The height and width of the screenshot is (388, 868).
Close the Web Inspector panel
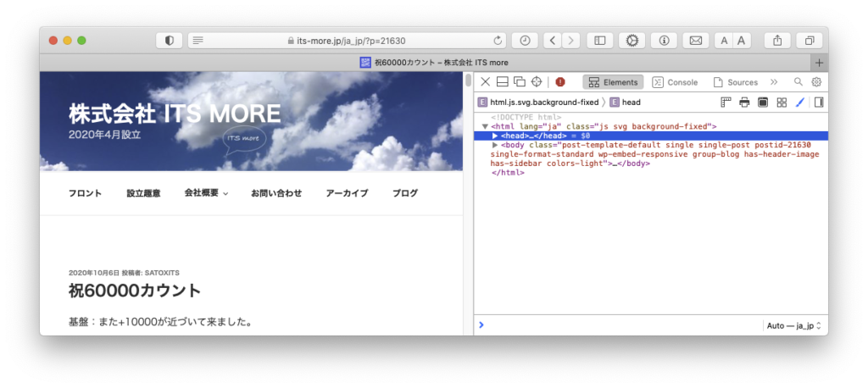486,82
